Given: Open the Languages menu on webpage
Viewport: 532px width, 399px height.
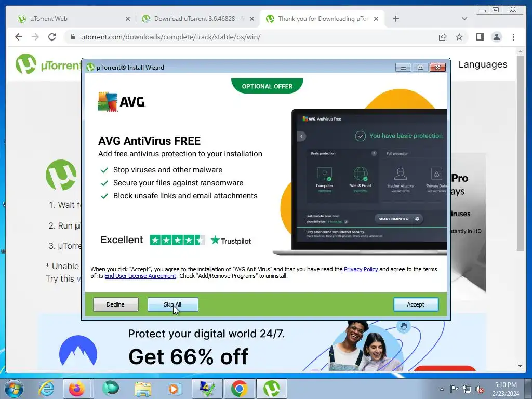Looking at the screenshot, I should (483, 64).
